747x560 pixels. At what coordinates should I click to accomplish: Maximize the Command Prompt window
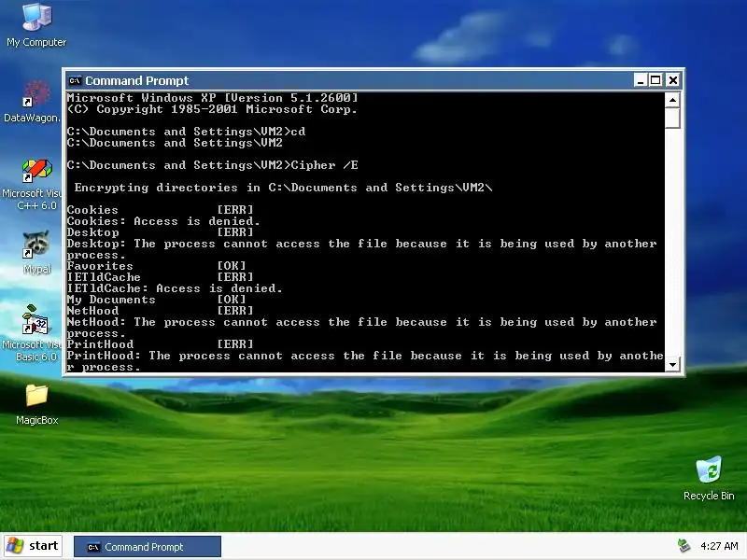pyautogui.click(x=655, y=80)
